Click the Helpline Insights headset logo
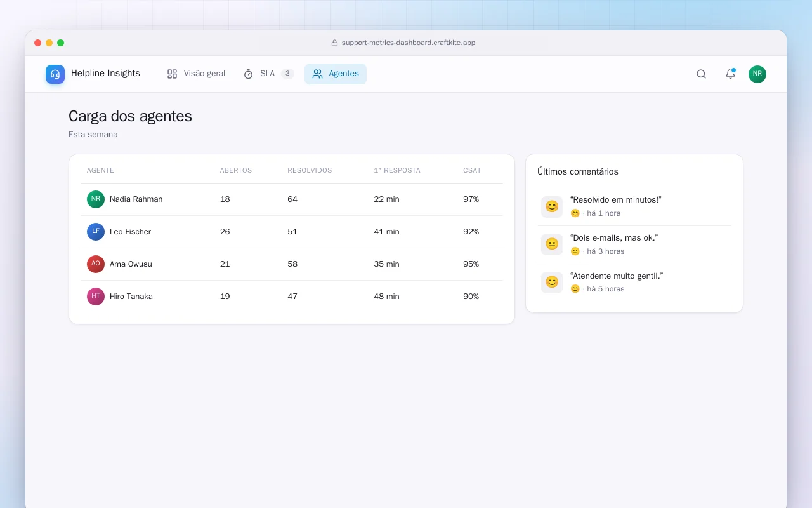 (x=55, y=74)
